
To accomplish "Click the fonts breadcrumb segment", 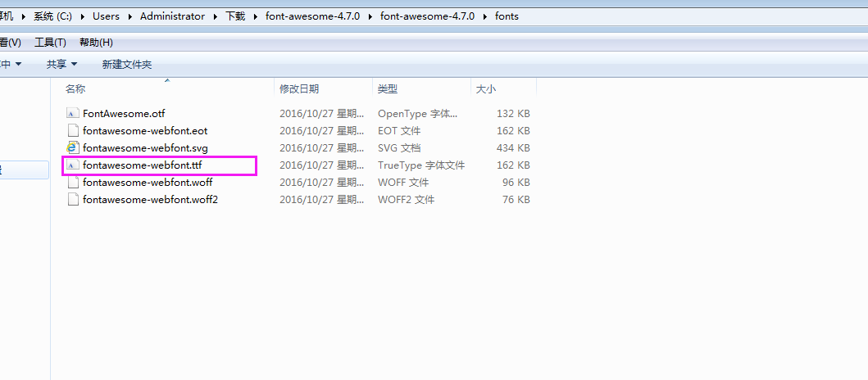I will coord(507,16).
